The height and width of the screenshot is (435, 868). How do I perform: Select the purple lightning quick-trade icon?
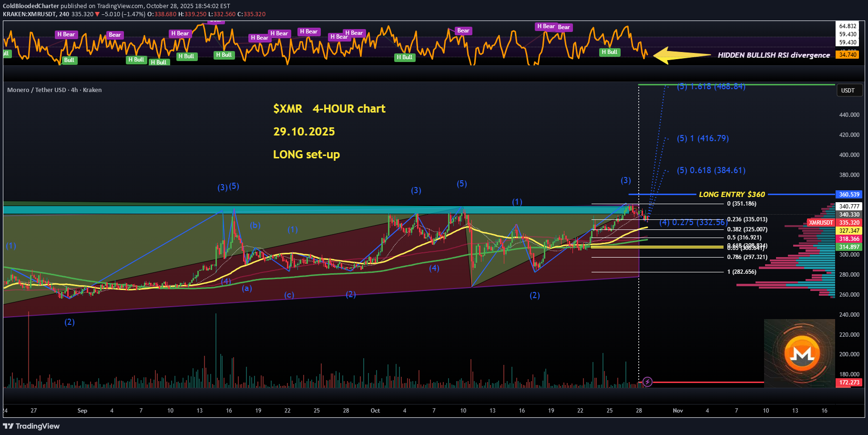[x=647, y=382]
